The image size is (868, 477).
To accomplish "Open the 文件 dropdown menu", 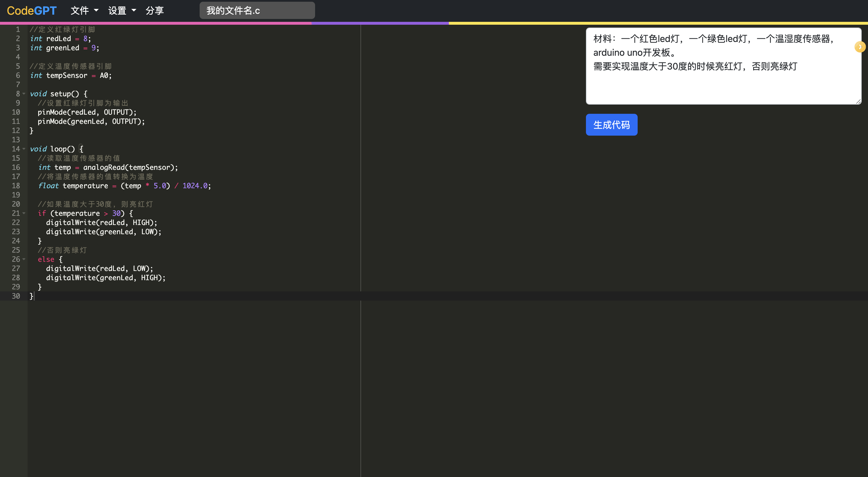I will click(x=84, y=11).
